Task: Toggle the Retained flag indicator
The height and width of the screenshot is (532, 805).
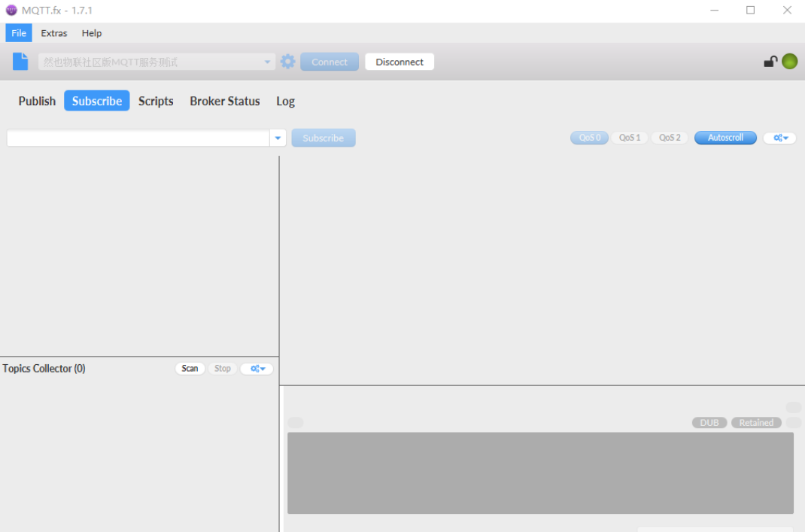Action: 756,423
